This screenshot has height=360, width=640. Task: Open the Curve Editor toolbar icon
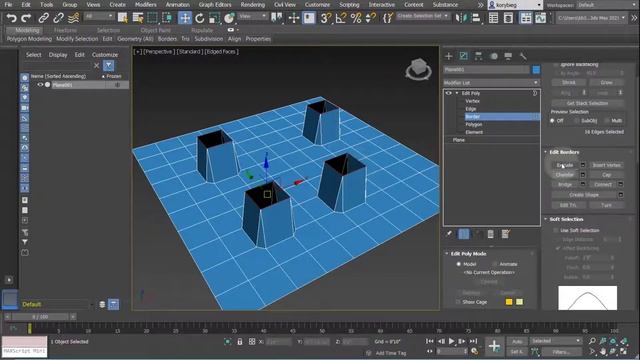(x=540, y=18)
